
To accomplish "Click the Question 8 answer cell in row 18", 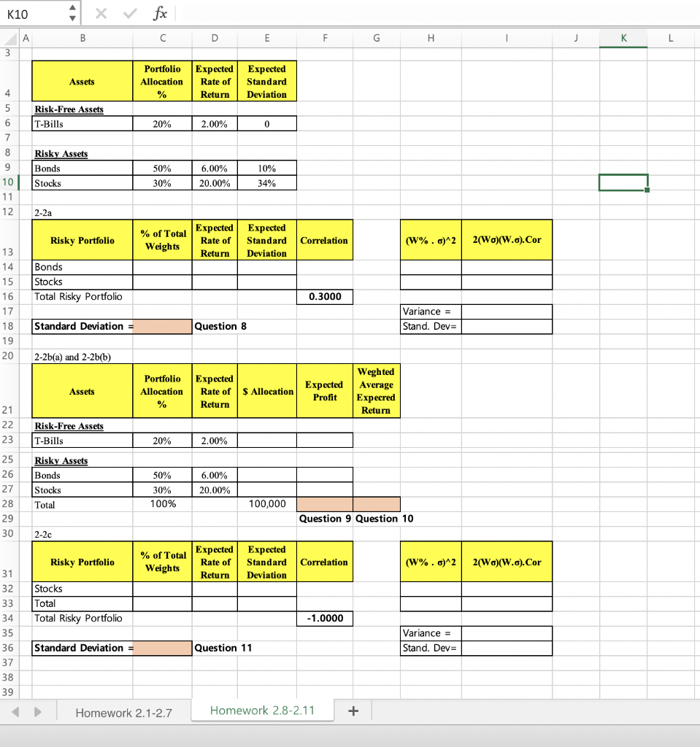I will click(163, 326).
